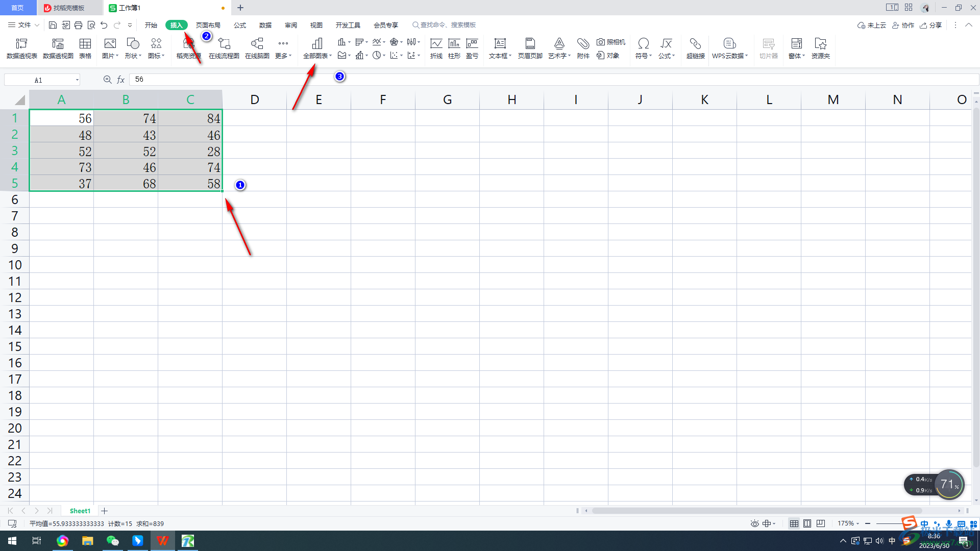980x551 pixels.
Task: Open the Review (审阅) ribbon tab
Action: (291, 25)
